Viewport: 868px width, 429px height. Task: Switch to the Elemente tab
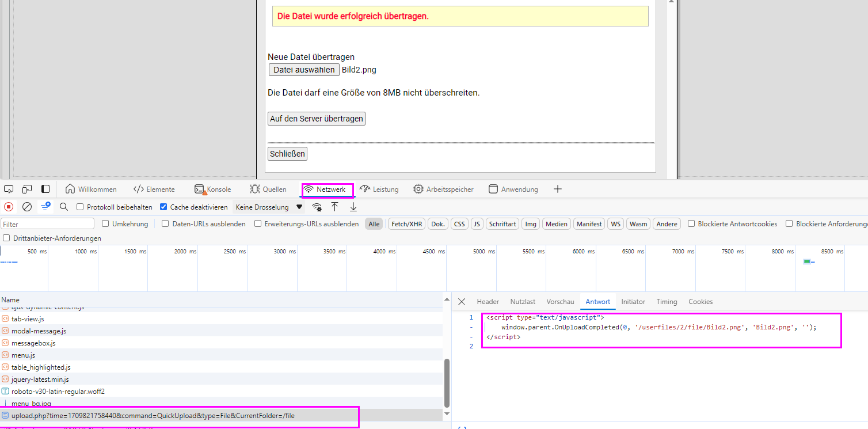pos(154,189)
